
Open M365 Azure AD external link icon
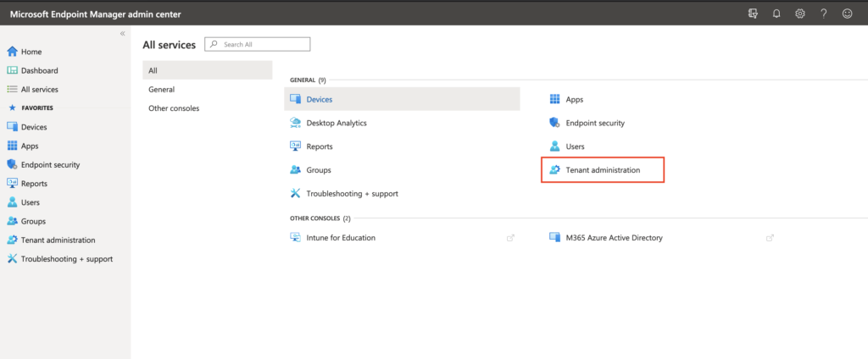click(770, 238)
